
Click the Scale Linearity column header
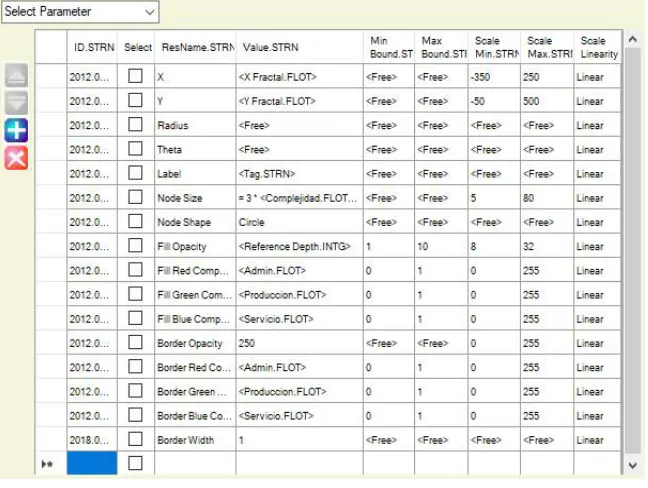(x=597, y=47)
